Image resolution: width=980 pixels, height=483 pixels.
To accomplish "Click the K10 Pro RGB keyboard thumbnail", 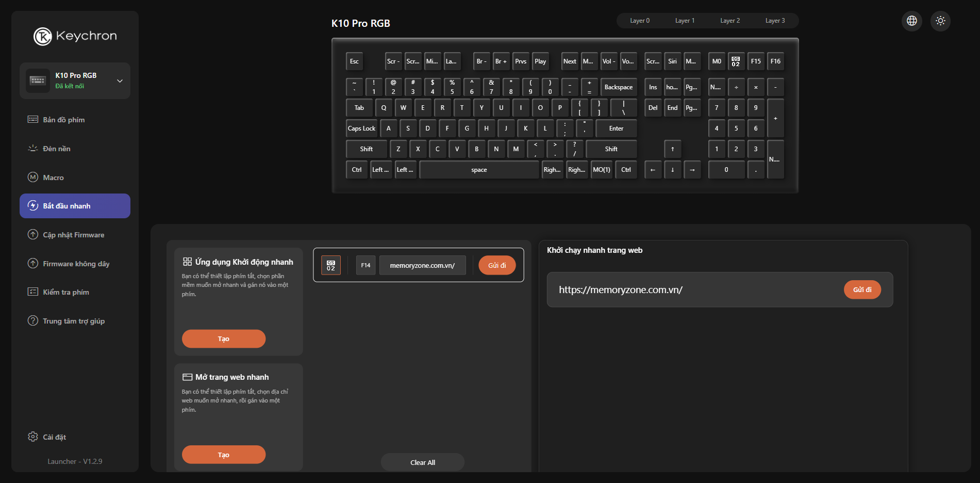I will tap(38, 81).
